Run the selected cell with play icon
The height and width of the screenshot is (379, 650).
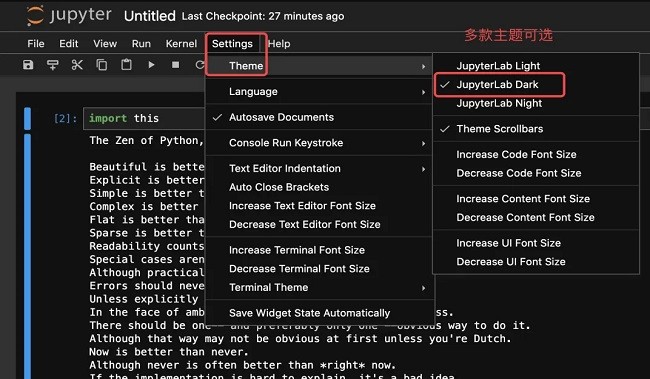151,65
